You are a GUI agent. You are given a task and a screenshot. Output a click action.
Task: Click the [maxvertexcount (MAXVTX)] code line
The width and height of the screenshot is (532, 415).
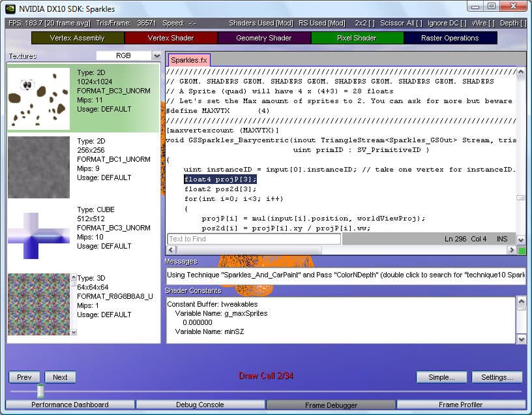[222, 131]
